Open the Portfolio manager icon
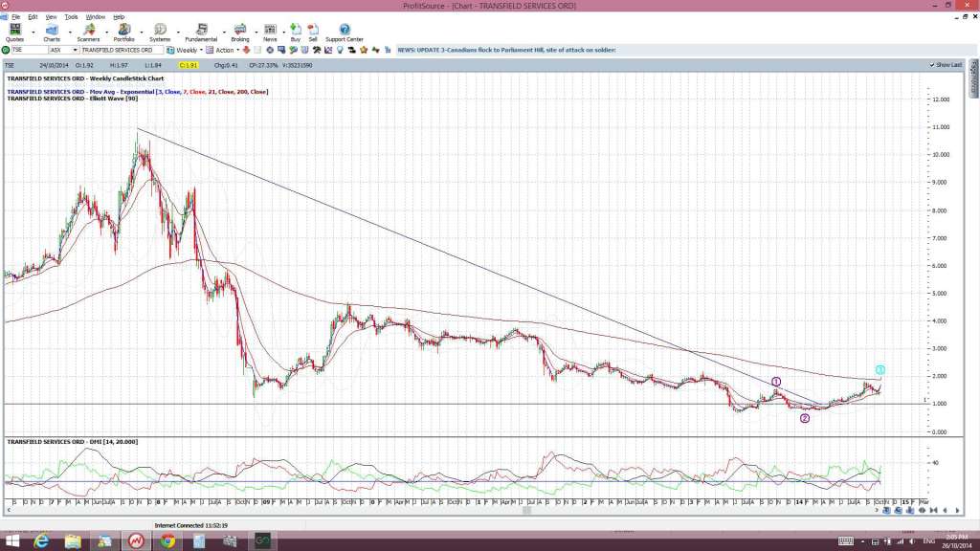 pyautogui.click(x=124, y=30)
